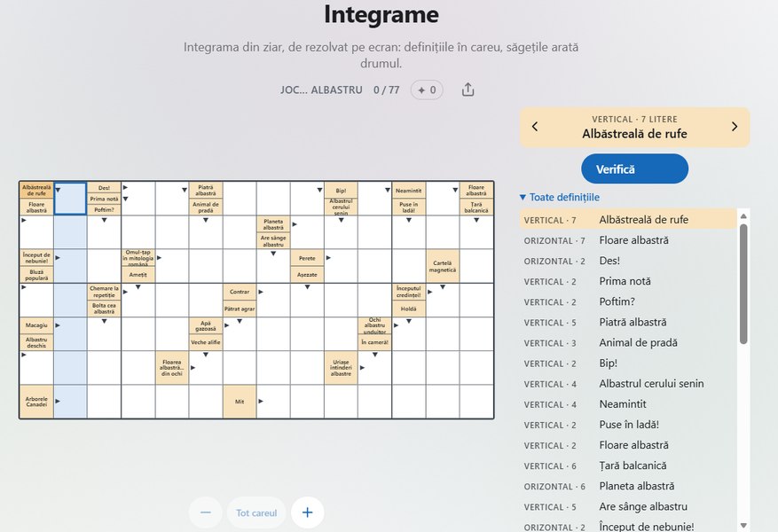Collapse the Toate definițiile section
778x532 pixels.
tap(559, 198)
